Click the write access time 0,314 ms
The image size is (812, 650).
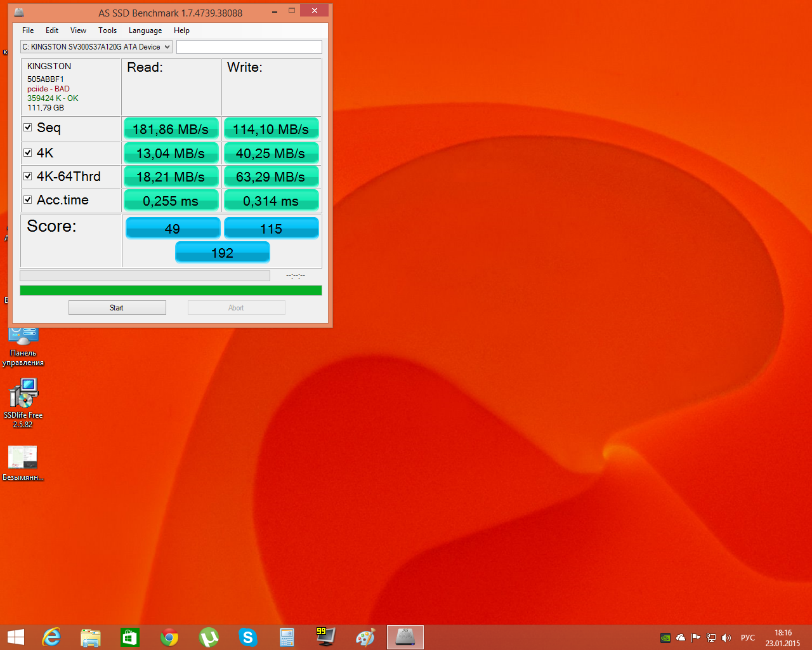click(x=271, y=201)
